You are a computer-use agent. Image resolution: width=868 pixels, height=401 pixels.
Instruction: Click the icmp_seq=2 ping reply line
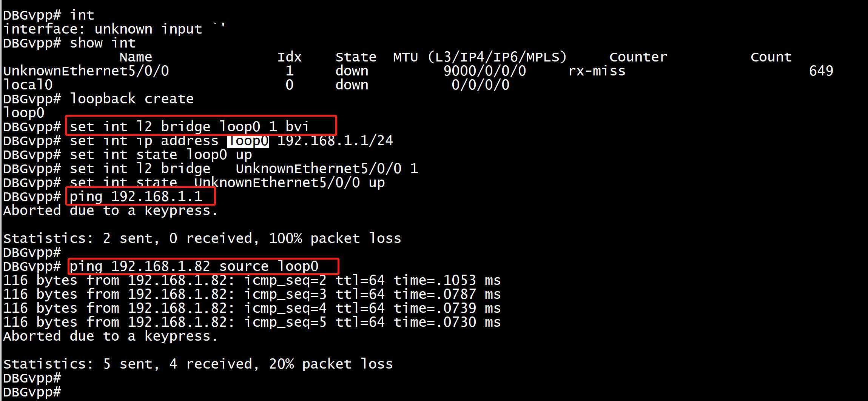(x=252, y=280)
